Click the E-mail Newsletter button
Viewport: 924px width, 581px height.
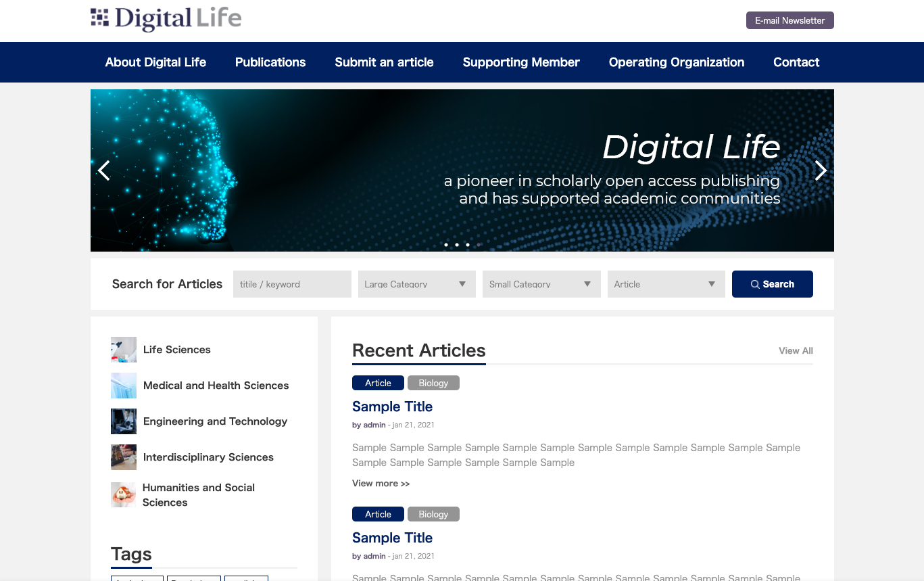pyautogui.click(x=789, y=20)
